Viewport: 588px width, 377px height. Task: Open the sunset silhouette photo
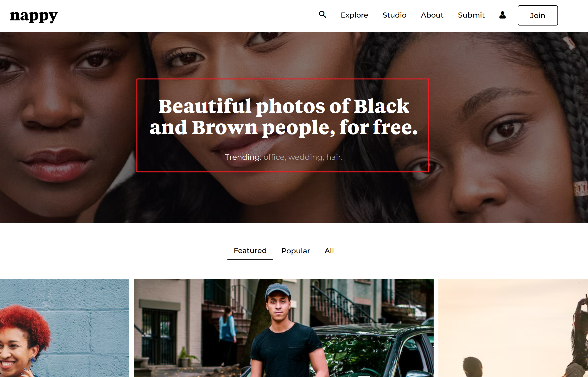pos(513,328)
